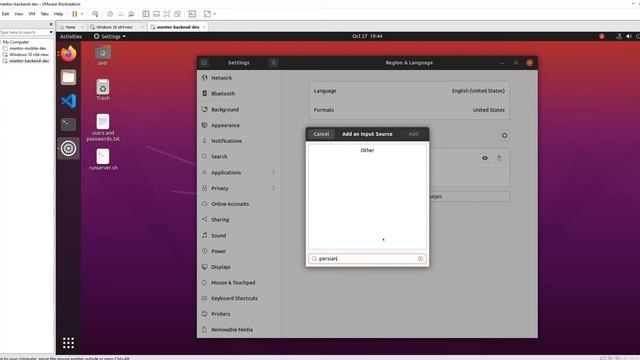The width and height of the screenshot is (640, 360).
Task: Click the VMware console view icon
Action: click(192, 14)
